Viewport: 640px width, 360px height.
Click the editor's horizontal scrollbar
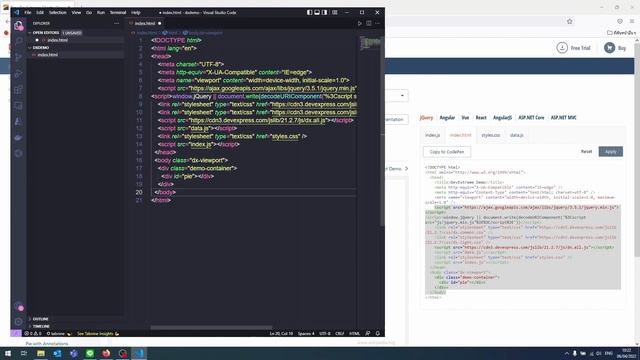[211, 327]
